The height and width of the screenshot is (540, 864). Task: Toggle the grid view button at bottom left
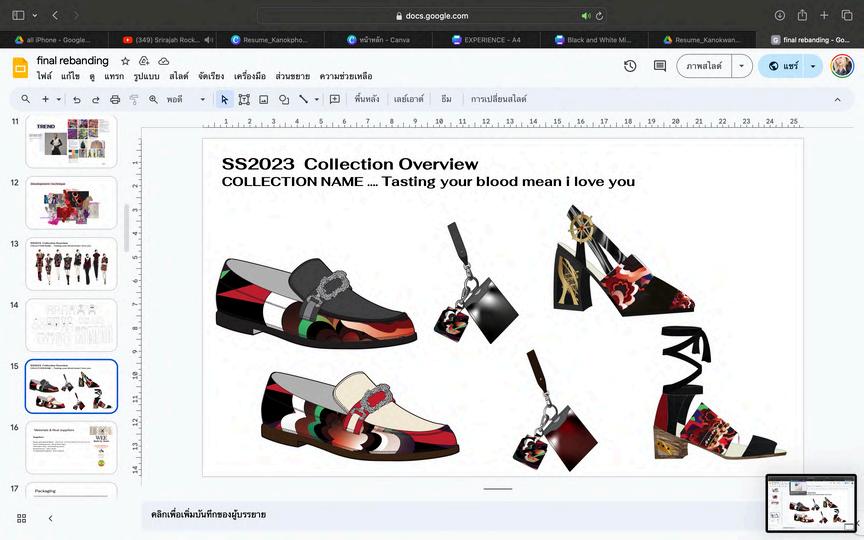pyautogui.click(x=21, y=518)
